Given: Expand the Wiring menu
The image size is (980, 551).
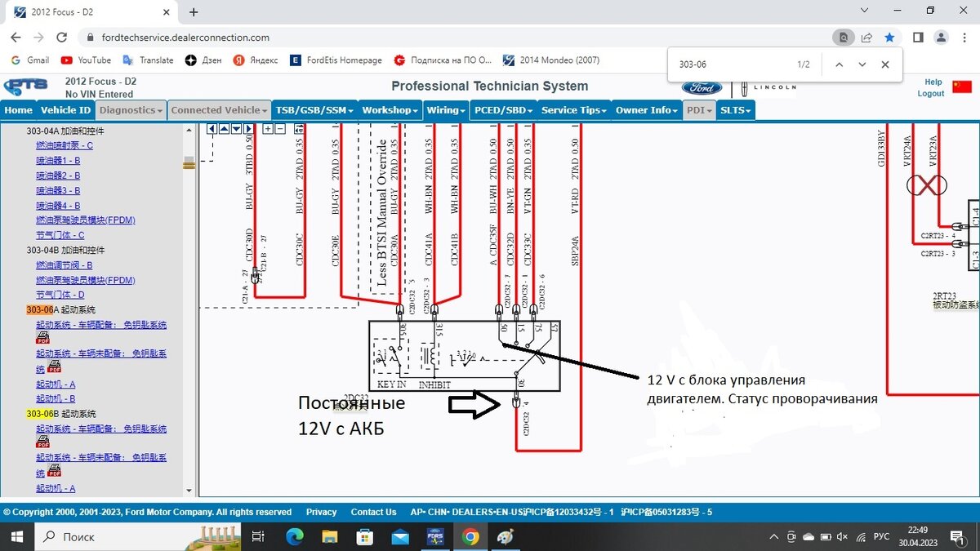Looking at the screenshot, I should click(x=446, y=110).
